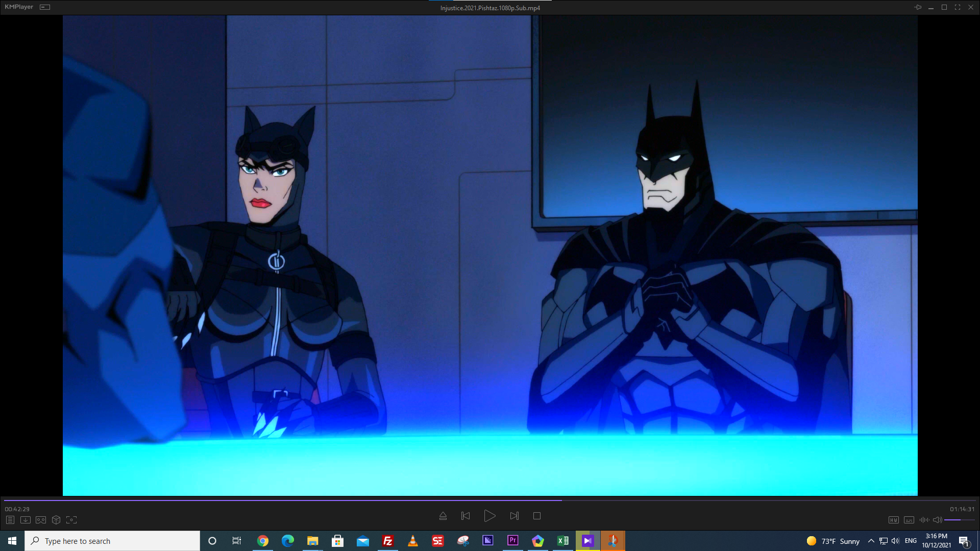The width and height of the screenshot is (980, 551).
Task: Click the eject/open file icon
Action: [x=443, y=516]
